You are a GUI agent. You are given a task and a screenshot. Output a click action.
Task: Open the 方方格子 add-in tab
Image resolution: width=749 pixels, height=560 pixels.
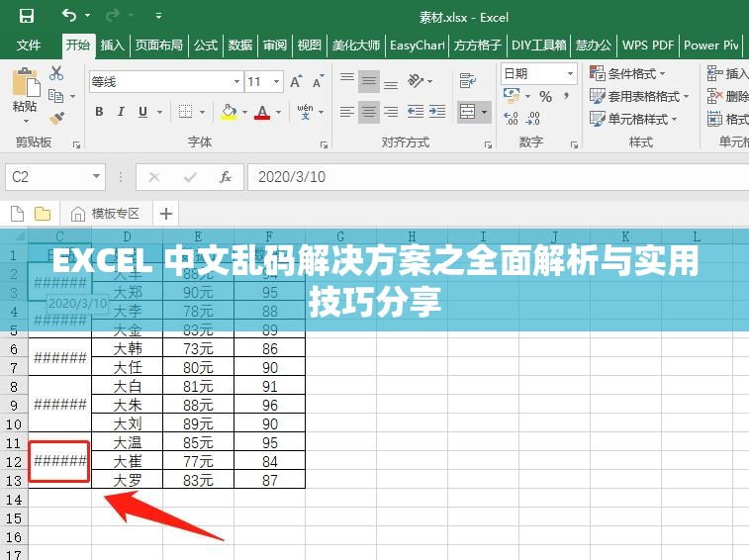[x=478, y=46]
